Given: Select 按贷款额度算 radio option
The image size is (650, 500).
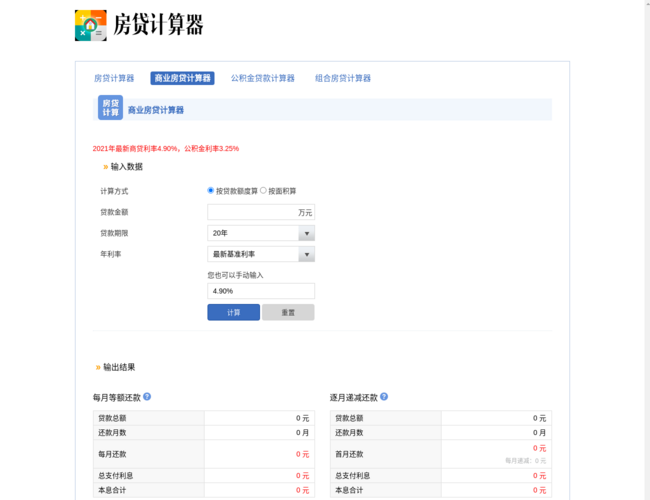Looking at the screenshot, I should tap(211, 190).
